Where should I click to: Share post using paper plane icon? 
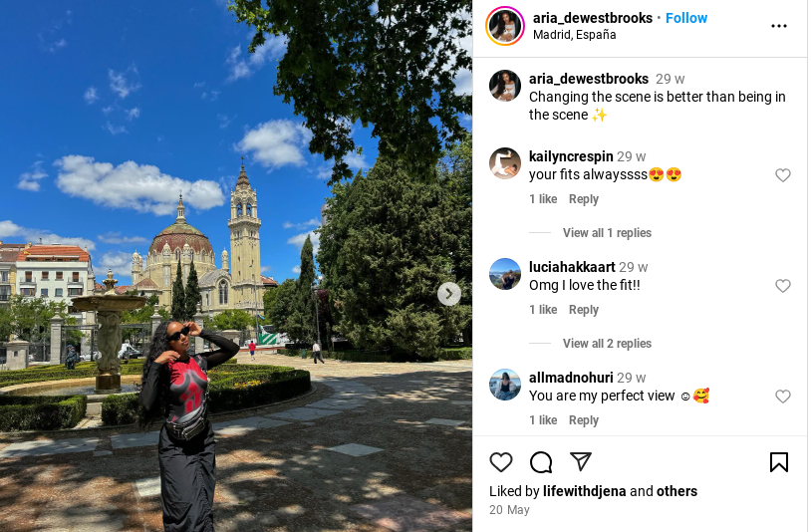coord(580,461)
